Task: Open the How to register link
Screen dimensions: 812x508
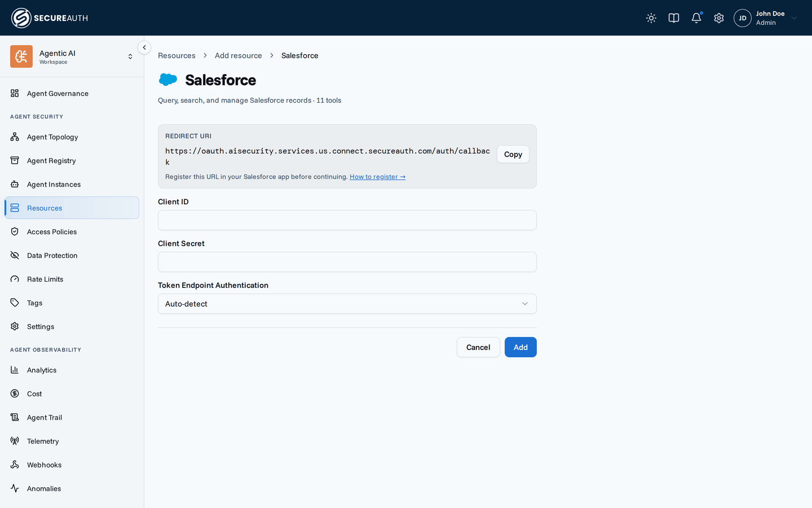Action: tap(377, 177)
